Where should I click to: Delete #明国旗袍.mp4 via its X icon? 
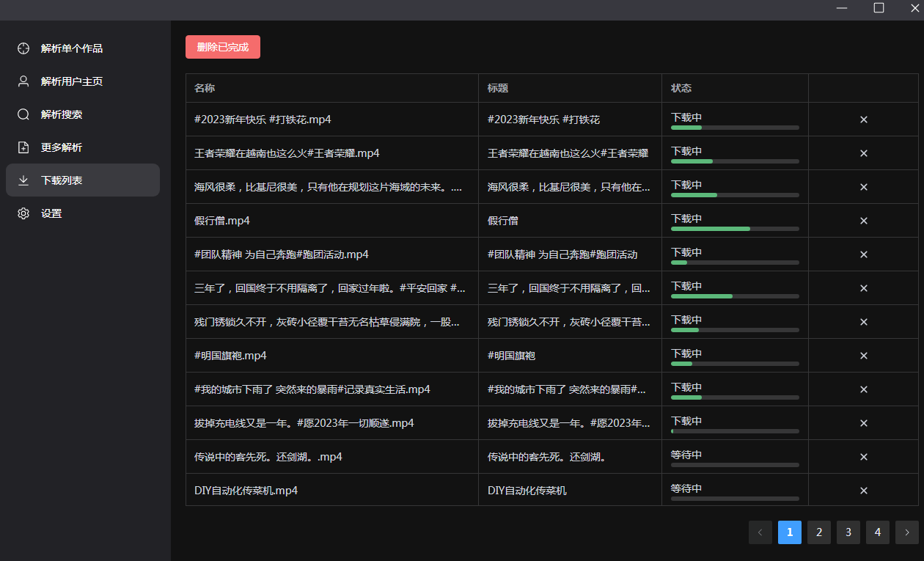864,356
